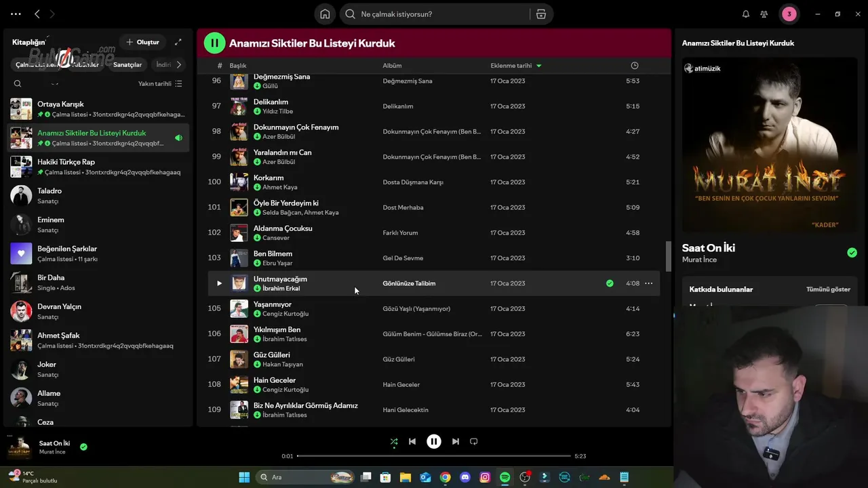The width and height of the screenshot is (868, 488).
Task: Open the Spotify Home icon
Action: coord(325,14)
